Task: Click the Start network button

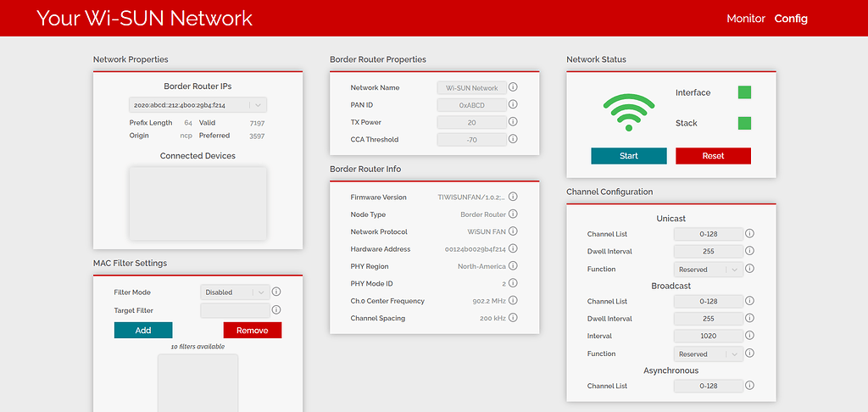Action: (629, 156)
